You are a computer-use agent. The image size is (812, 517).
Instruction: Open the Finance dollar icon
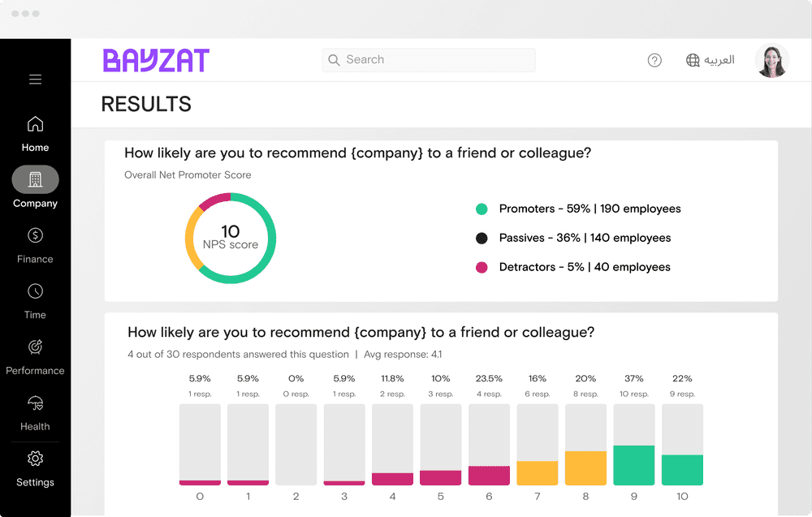[x=35, y=235]
